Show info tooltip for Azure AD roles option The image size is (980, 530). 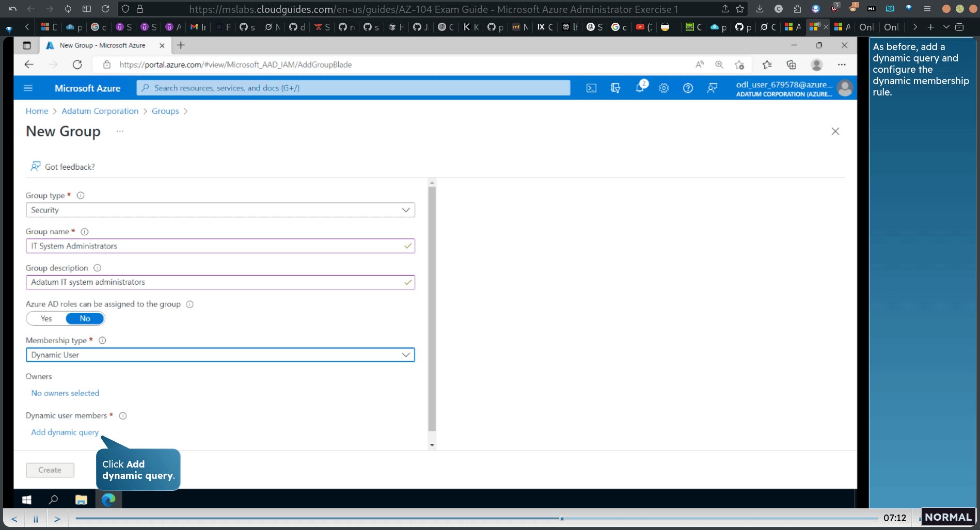[x=189, y=304]
